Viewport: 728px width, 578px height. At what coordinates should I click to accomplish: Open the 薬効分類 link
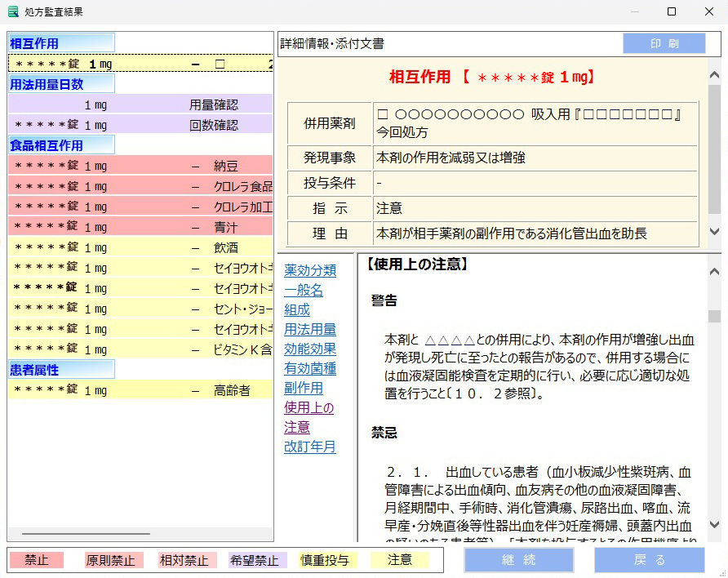click(x=310, y=270)
